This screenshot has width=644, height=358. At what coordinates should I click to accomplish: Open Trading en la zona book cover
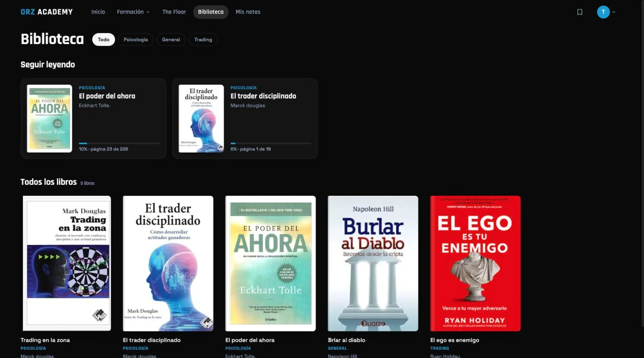pyautogui.click(x=66, y=263)
